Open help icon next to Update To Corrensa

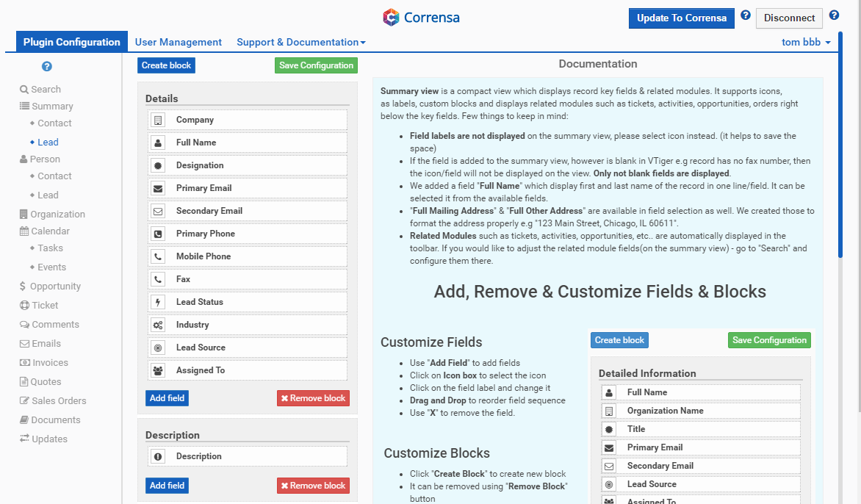point(745,15)
